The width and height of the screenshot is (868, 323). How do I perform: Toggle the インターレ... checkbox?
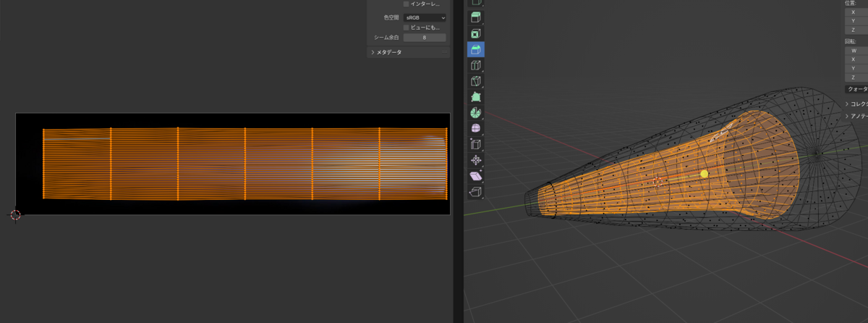[x=407, y=4]
